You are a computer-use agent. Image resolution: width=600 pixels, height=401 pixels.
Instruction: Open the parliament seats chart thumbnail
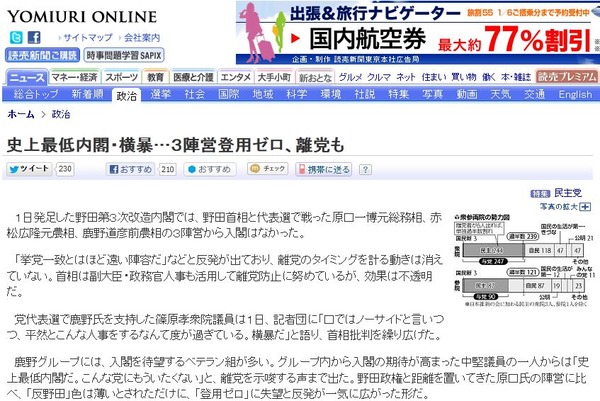[524, 260]
